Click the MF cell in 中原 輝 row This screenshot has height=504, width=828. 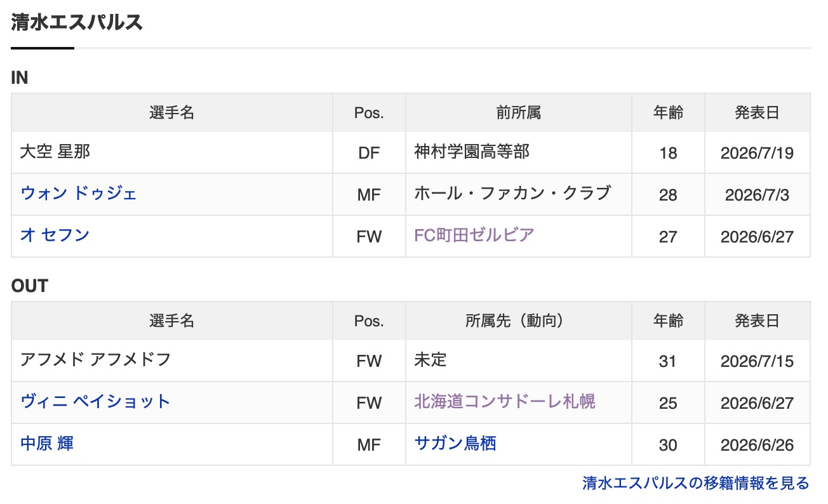tap(369, 445)
